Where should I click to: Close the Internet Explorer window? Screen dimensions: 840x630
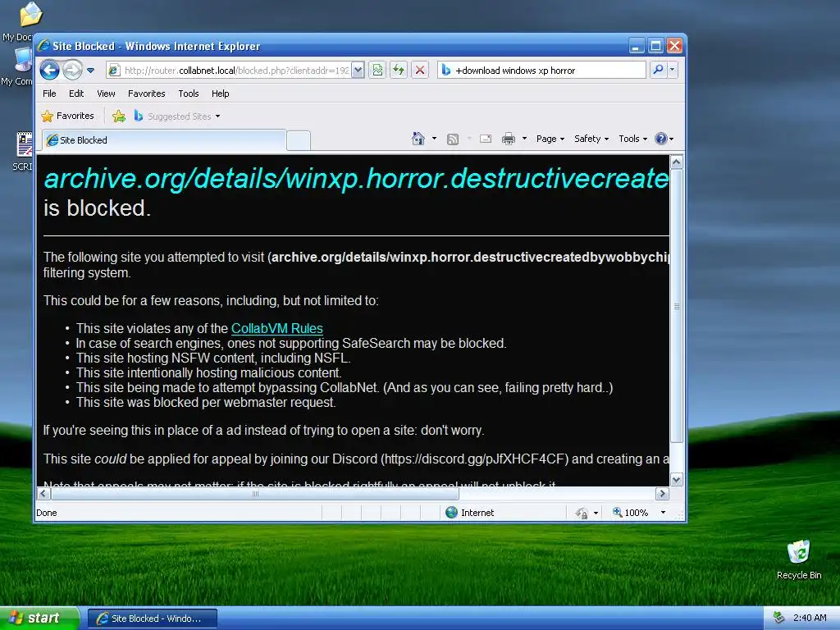[x=674, y=46]
